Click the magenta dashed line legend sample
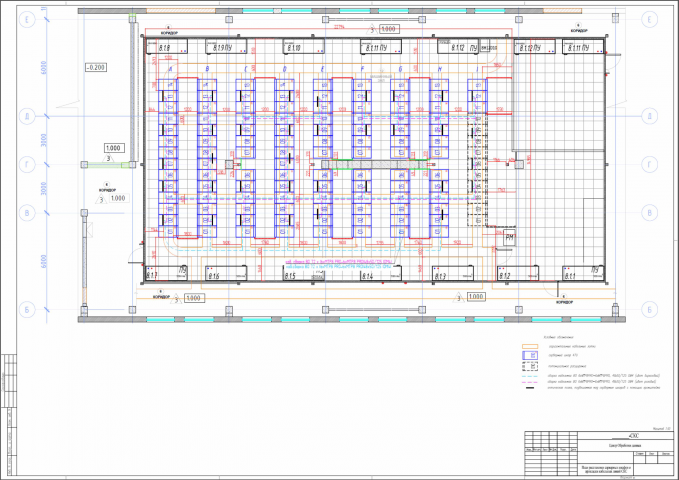The width and height of the screenshot is (679, 480). (x=530, y=382)
